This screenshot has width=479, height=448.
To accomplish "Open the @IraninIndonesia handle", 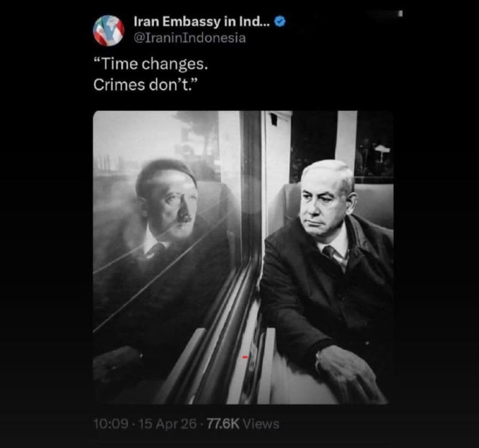I will click(190, 38).
